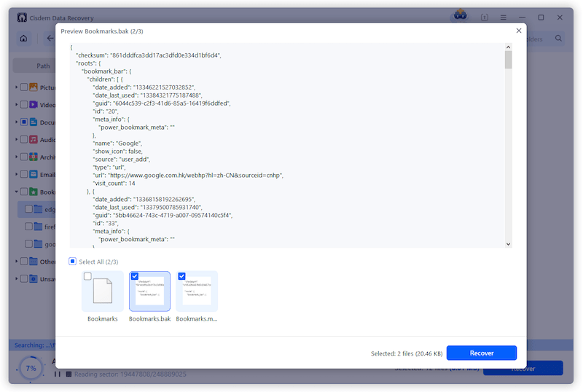Expand the Pictures tree node
The image size is (583, 392).
tap(17, 87)
